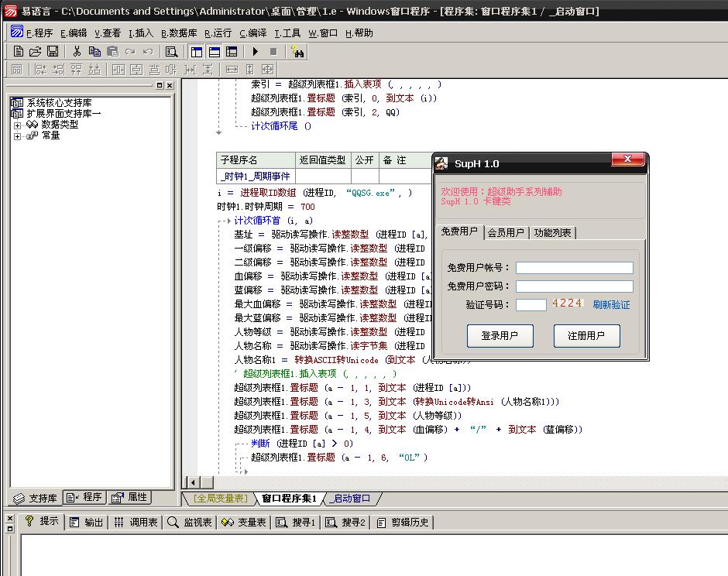Switch to the 搜寻1 bottom tab
This screenshot has width=728, height=576.
point(296,522)
